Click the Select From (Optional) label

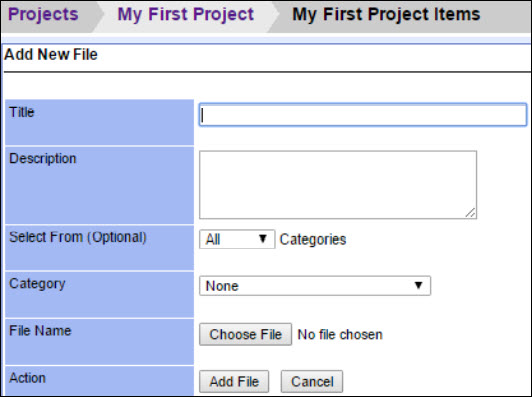tap(78, 237)
